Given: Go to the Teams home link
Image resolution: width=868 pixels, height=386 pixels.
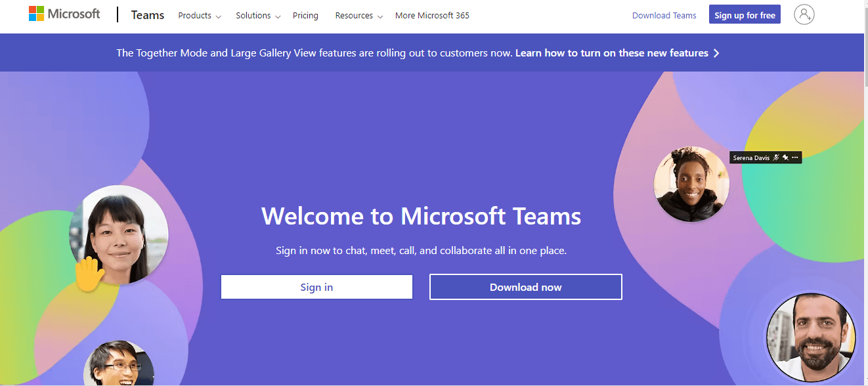Looking at the screenshot, I should tap(148, 15).
